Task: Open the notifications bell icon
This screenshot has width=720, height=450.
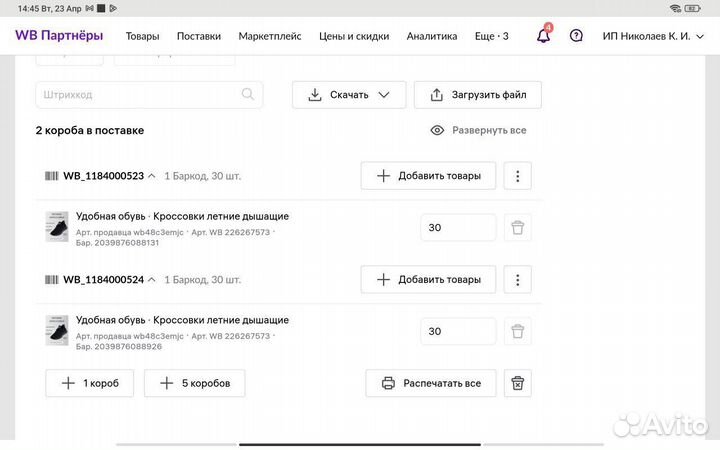Action: coord(543,36)
